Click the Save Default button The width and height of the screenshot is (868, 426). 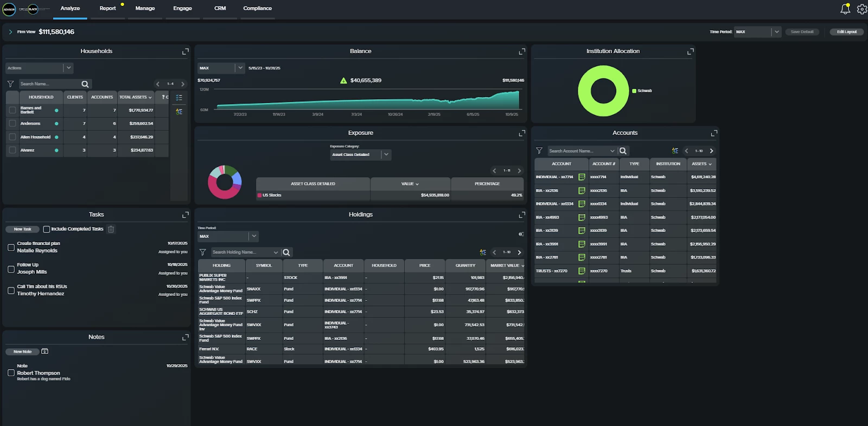coord(802,32)
